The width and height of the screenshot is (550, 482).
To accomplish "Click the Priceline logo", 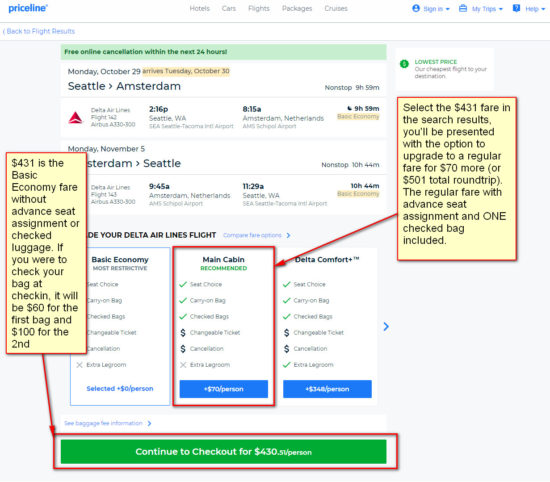I will (28, 8).
